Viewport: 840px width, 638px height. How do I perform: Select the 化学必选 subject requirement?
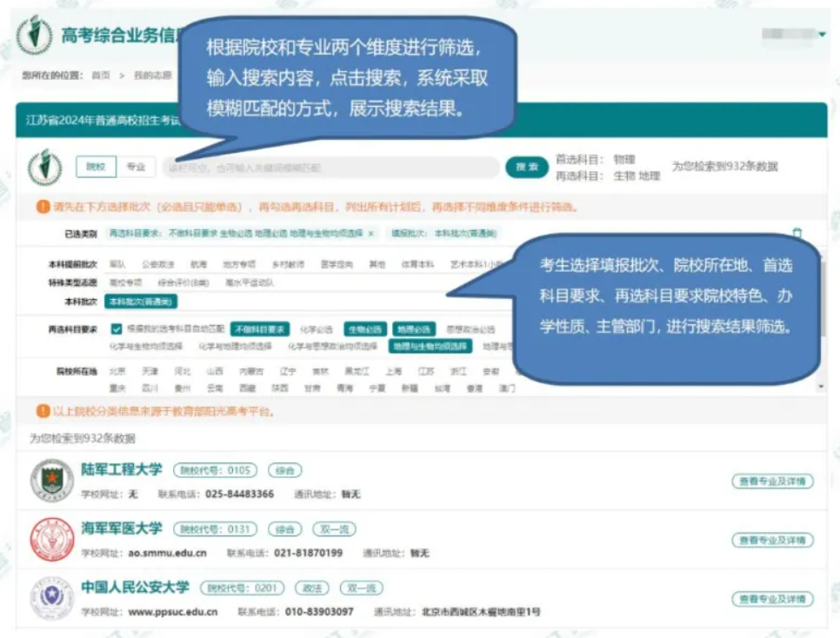316,329
